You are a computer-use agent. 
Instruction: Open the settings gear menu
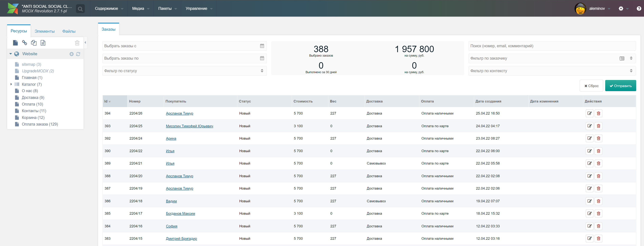pyautogui.click(x=621, y=8)
